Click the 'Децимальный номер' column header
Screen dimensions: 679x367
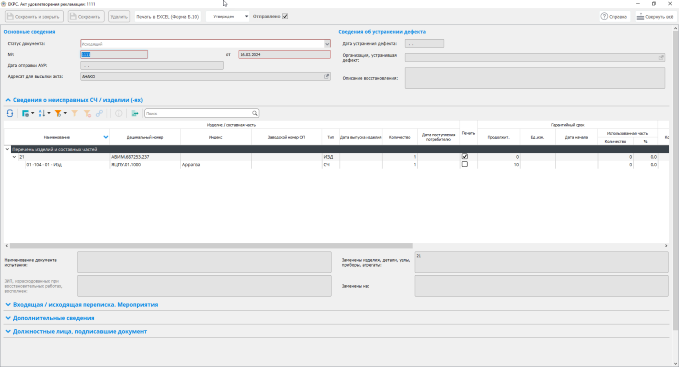[x=145, y=137]
